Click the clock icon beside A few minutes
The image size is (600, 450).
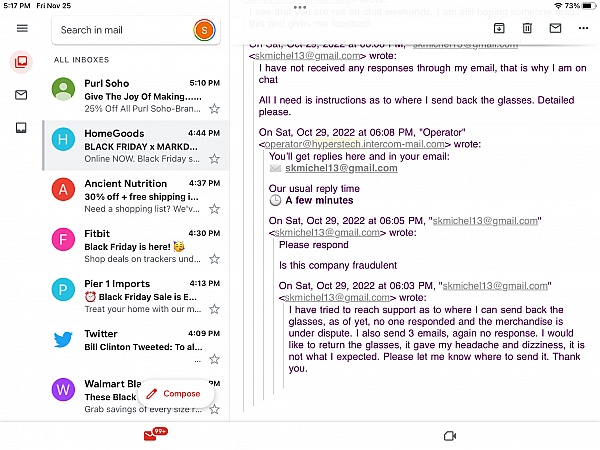[275, 201]
